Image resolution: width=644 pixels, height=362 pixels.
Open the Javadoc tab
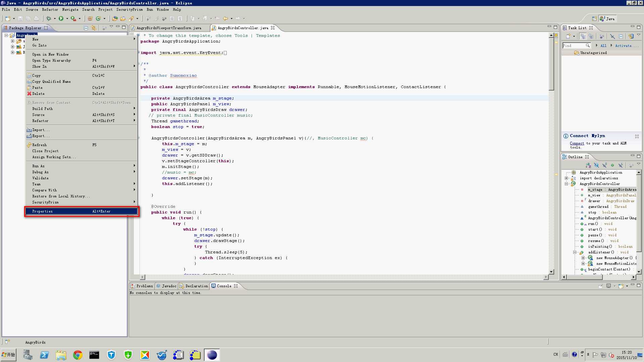(166, 286)
